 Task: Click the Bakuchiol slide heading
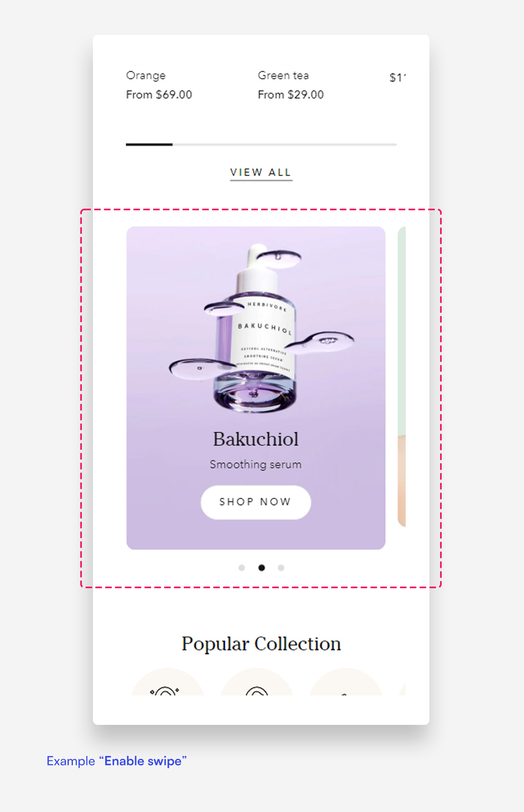[256, 439]
